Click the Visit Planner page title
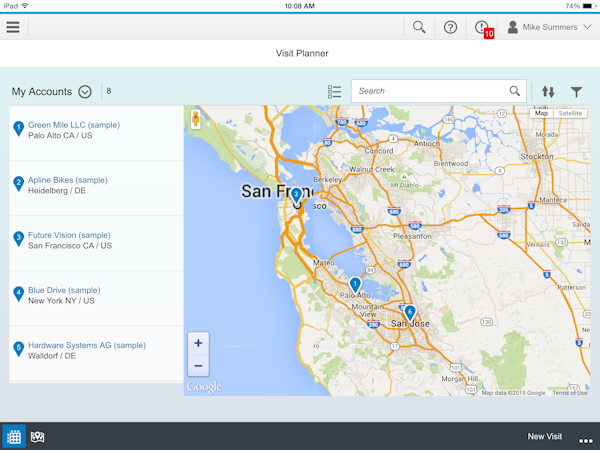 (302, 53)
